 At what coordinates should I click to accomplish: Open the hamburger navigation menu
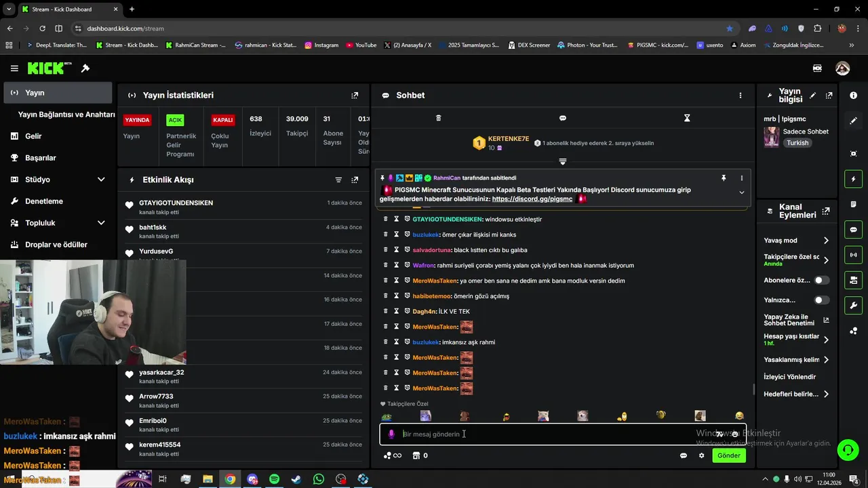click(14, 68)
